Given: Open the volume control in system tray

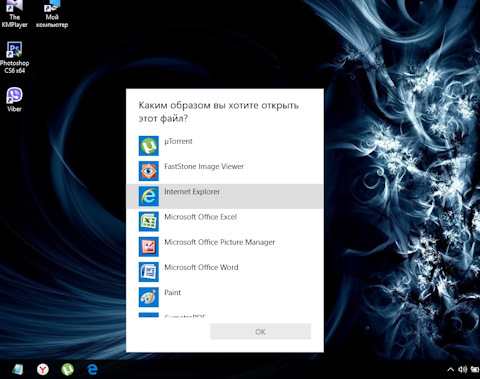Looking at the screenshot, I should (x=463, y=369).
